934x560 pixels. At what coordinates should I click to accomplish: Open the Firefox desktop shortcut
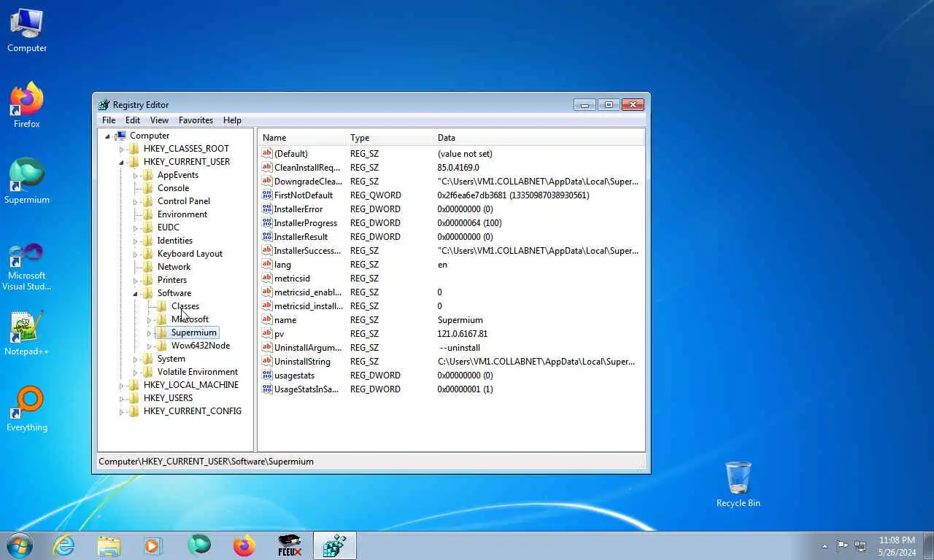pyautogui.click(x=27, y=106)
